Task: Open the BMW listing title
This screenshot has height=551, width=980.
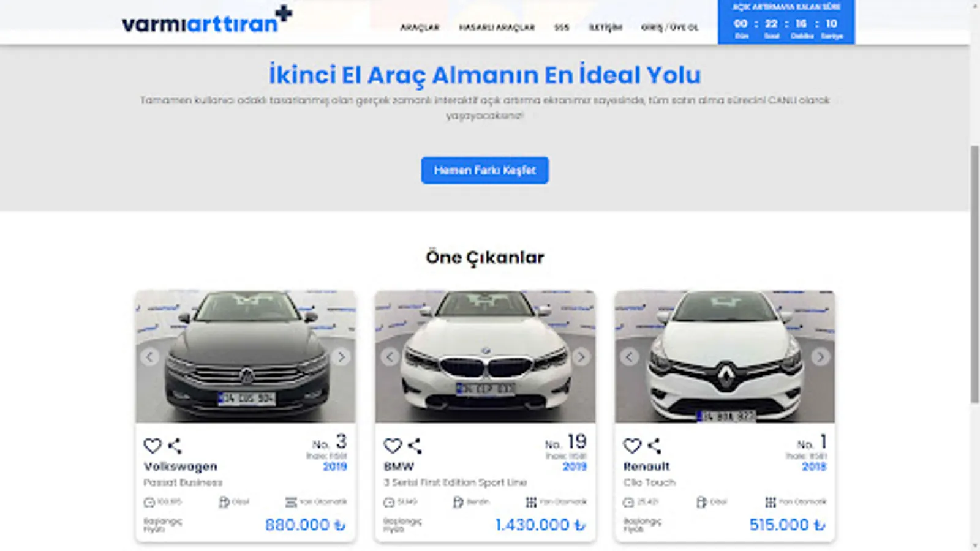Action: point(399,467)
